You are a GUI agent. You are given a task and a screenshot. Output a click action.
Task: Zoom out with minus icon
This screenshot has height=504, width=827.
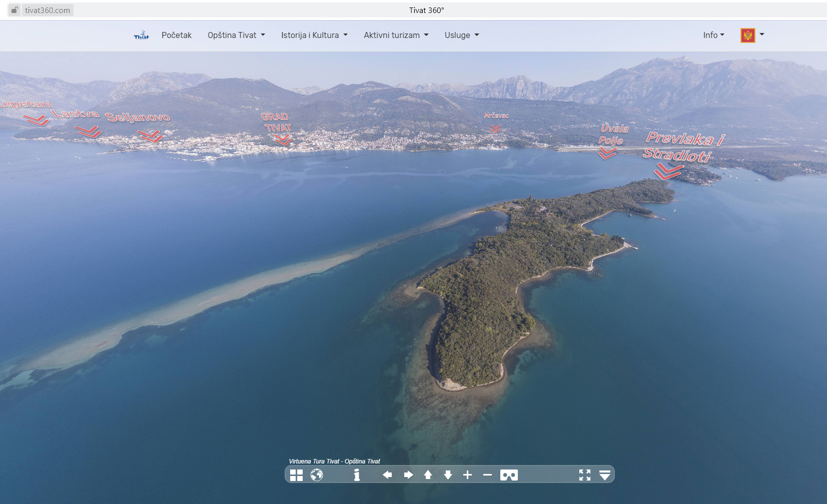point(487,475)
